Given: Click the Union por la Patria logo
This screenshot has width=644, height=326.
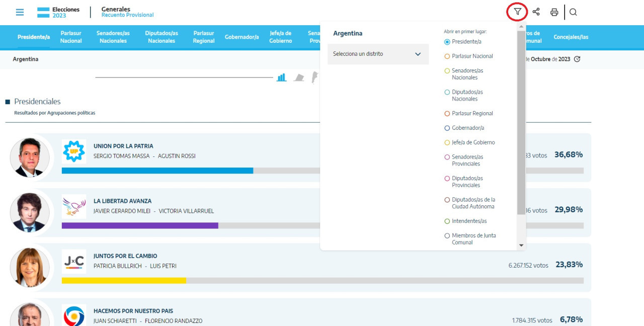Looking at the screenshot, I should [x=74, y=151].
